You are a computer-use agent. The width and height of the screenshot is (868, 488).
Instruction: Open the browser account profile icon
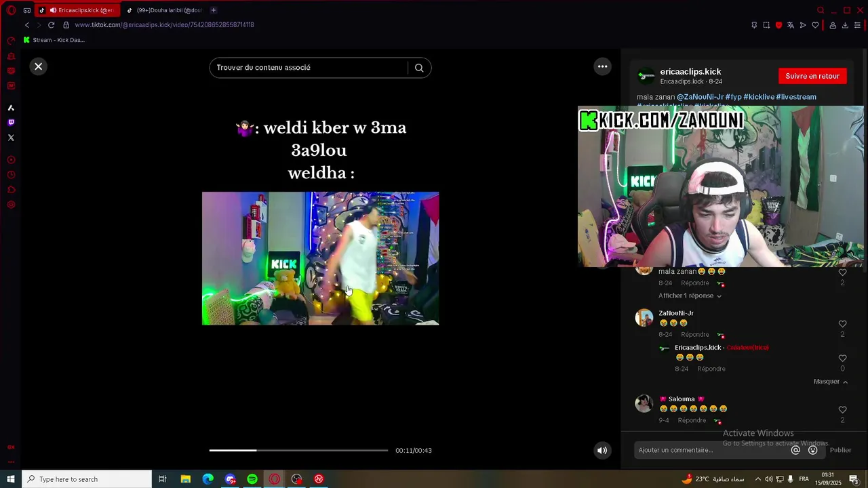click(x=833, y=25)
